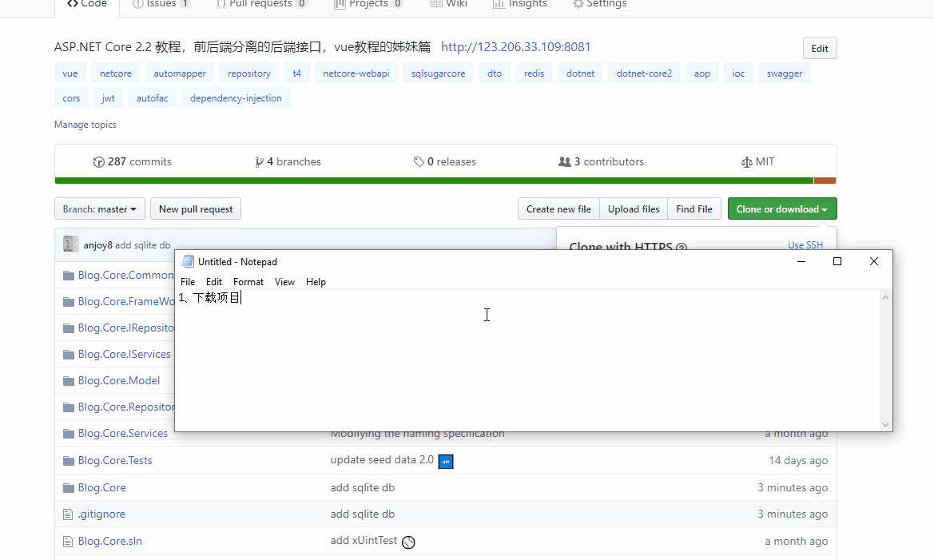Click the language breakdown color bar
This screenshot has height=560, width=934.
tap(433, 181)
